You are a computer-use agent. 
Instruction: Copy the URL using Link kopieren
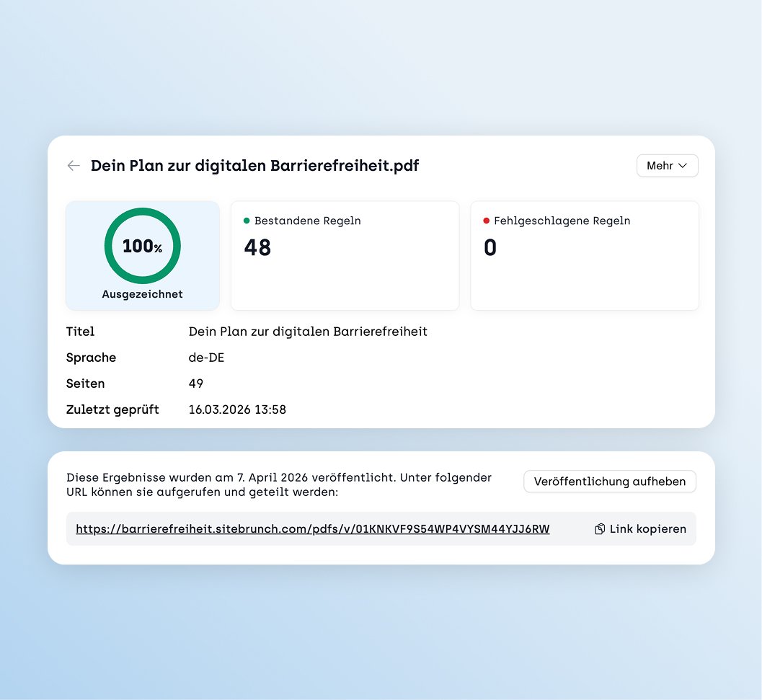coord(647,528)
